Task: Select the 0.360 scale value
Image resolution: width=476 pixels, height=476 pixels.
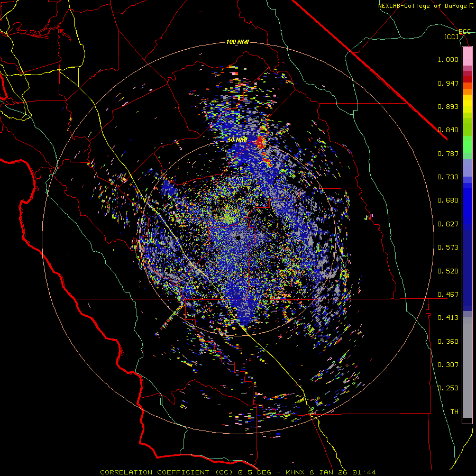Action: (448, 342)
